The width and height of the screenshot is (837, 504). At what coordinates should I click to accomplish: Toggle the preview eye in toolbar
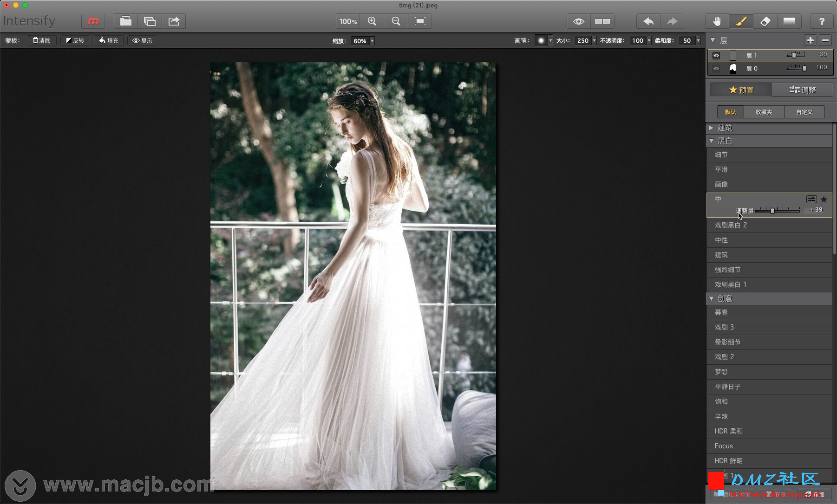tap(578, 21)
